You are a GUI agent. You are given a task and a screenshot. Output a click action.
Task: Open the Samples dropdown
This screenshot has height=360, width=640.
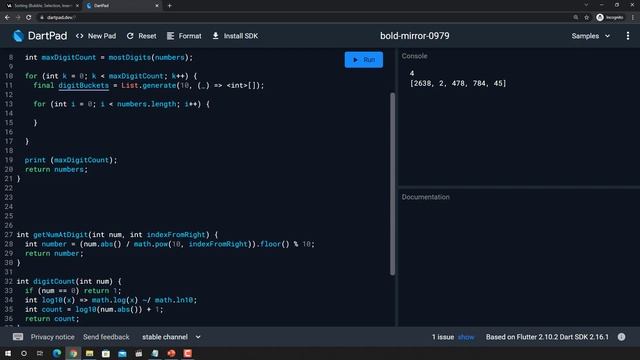[591, 36]
